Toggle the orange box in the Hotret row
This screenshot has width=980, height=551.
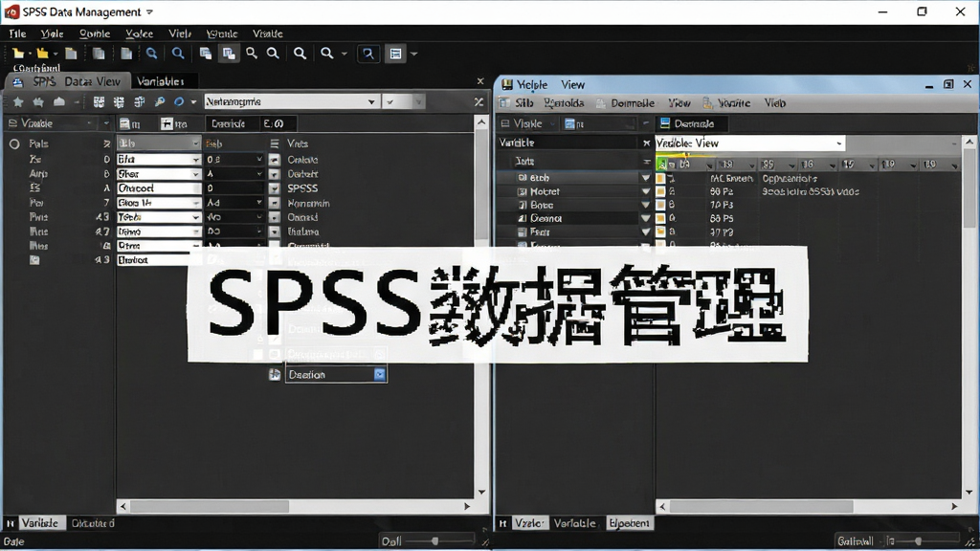[x=660, y=191]
